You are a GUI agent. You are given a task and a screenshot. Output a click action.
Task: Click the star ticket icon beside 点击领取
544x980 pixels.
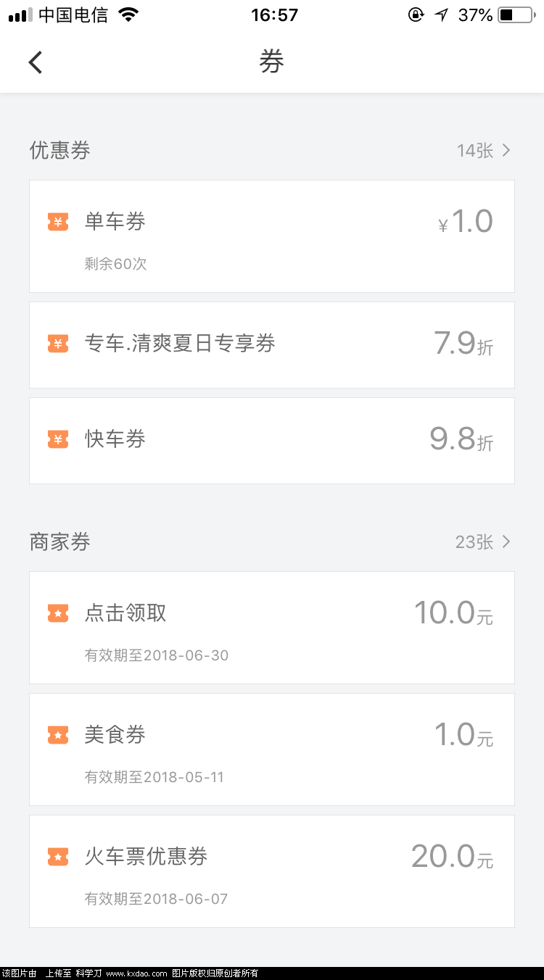tap(58, 613)
